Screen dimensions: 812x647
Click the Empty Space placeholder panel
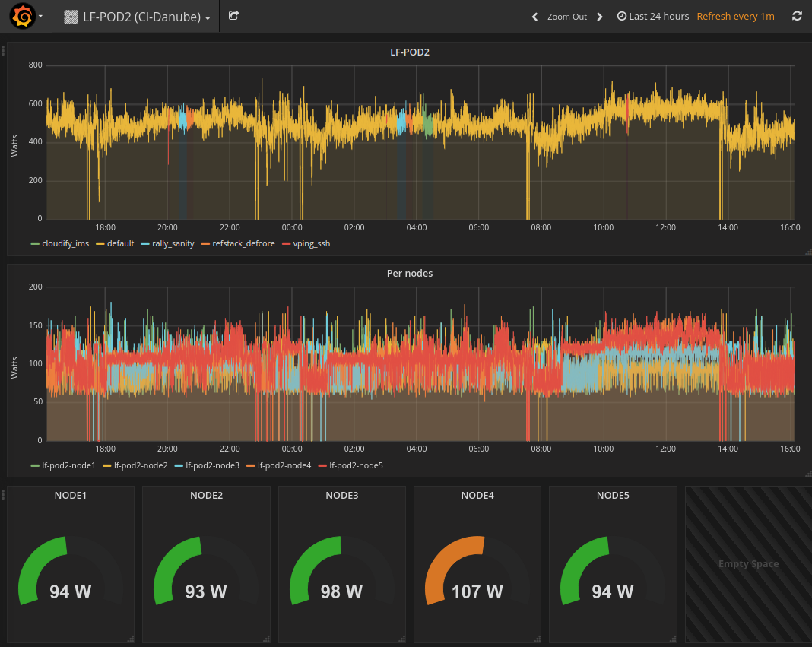(x=748, y=564)
